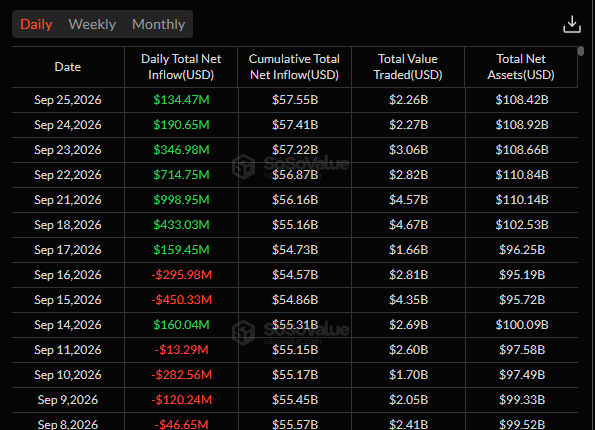Select the Sep 24,2026 date cell
This screenshot has width=595, height=430.
coord(68,125)
